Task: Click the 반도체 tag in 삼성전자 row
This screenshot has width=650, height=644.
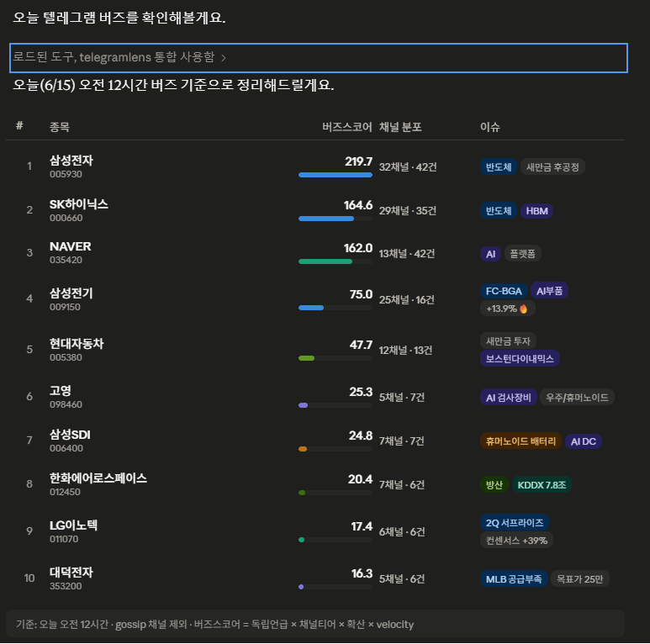Action: pyautogui.click(x=499, y=167)
